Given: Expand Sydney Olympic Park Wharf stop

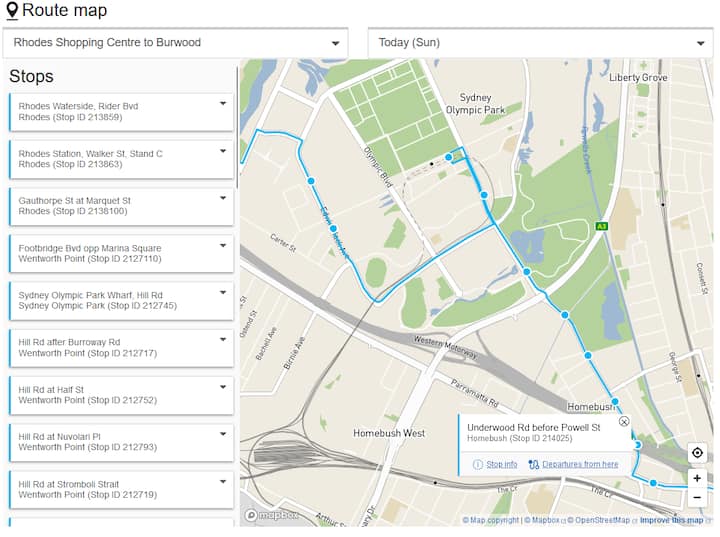Looking at the screenshot, I should tap(223, 292).
